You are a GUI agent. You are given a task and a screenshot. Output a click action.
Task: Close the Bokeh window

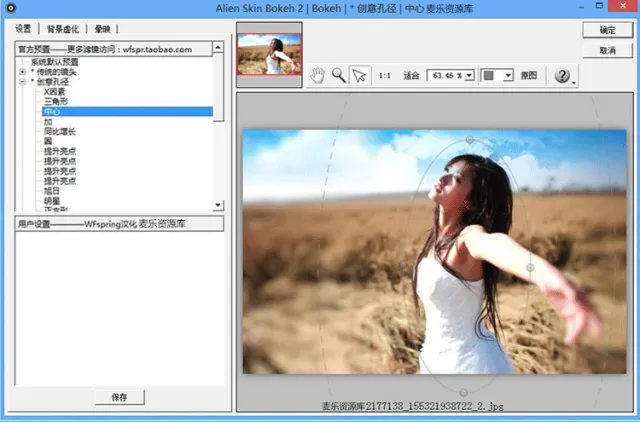pos(623,6)
